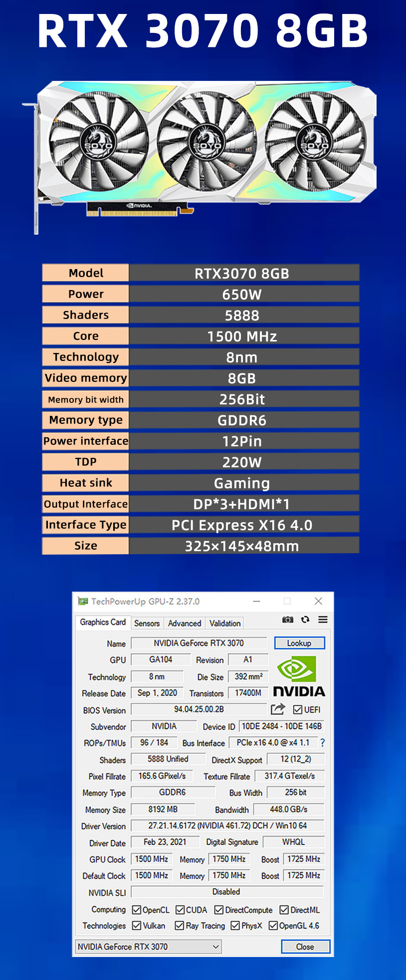This screenshot has width=406, height=980.
Task: Open the NVIDIA GeForce RTX 3070 GPU dropdown
Action: (148, 947)
